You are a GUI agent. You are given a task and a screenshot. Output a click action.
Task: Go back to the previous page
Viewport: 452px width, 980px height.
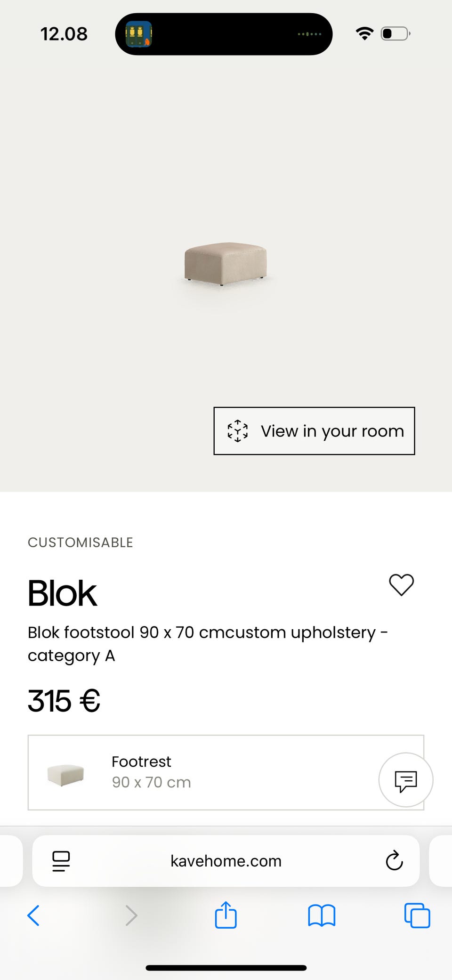coord(33,915)
